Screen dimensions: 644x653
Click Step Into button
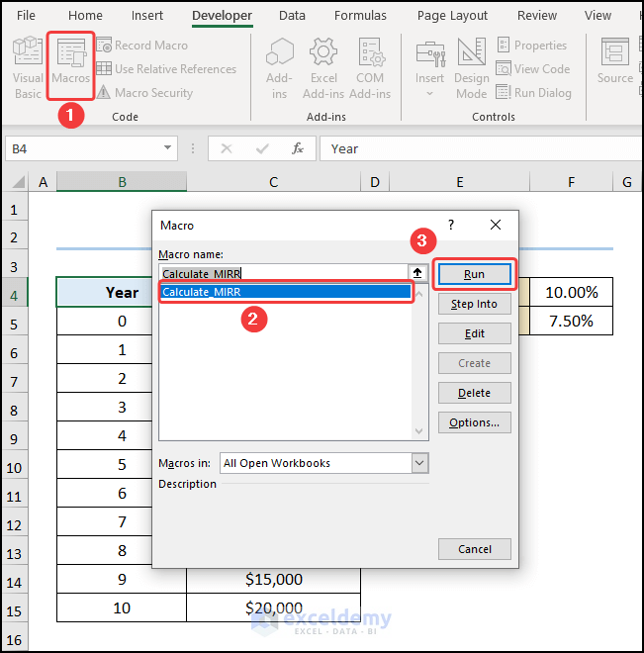(x=475, y=304)
